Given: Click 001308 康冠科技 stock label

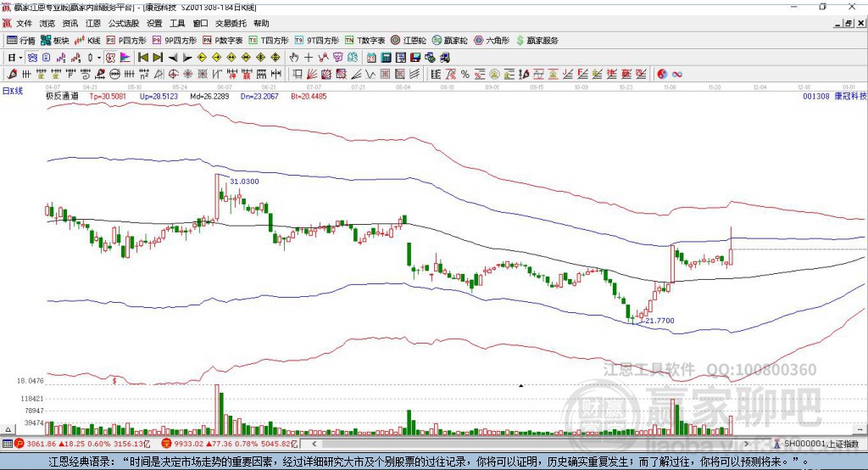Looking at the screenshot, I should point(834,96).
